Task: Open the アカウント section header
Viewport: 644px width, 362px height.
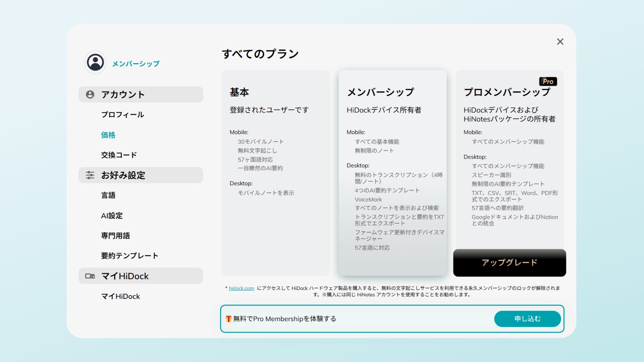Action: click(141, 95)
